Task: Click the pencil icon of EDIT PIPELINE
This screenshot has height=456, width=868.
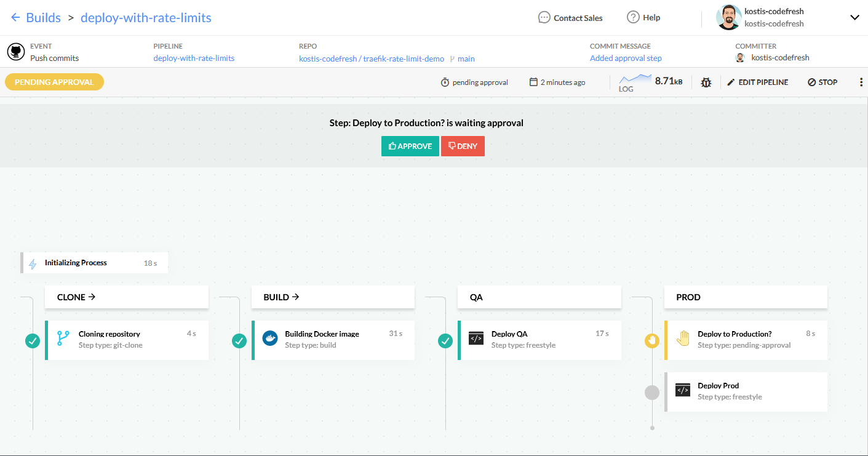Action: coord(731,82)
